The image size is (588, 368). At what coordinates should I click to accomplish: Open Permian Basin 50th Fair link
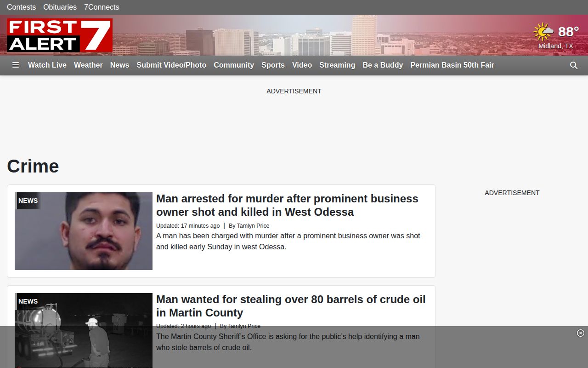point(452,65)
